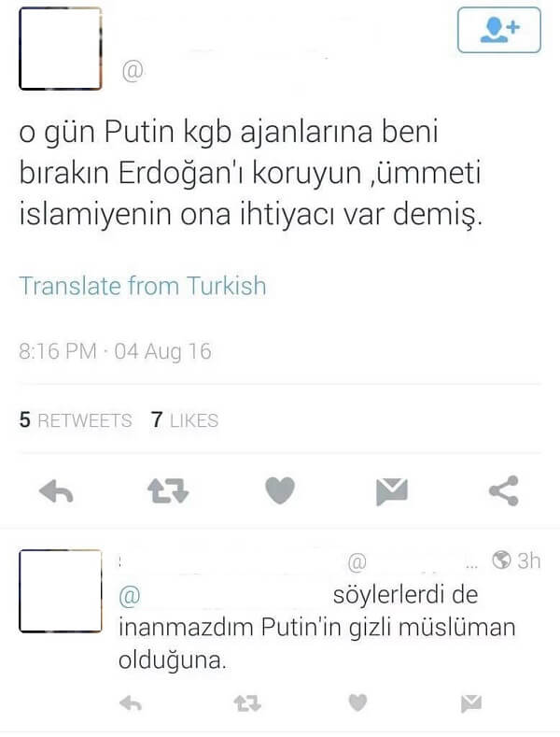Open author handle beside profile picture
560x737 pixels.
coord(133,71)
